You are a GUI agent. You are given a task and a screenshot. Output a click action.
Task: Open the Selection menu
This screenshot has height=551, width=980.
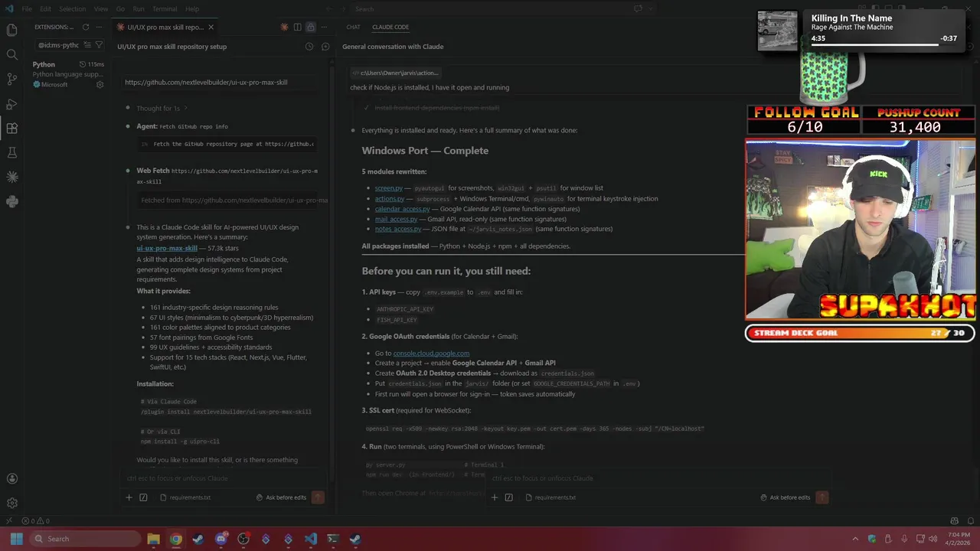[x=73, y=8]
